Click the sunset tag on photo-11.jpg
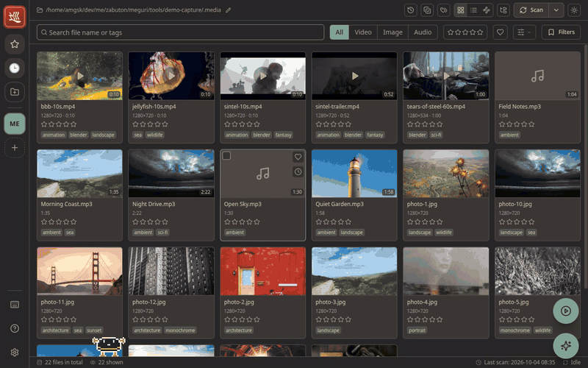This screenshot has height=368, width=588. point(94,330)
